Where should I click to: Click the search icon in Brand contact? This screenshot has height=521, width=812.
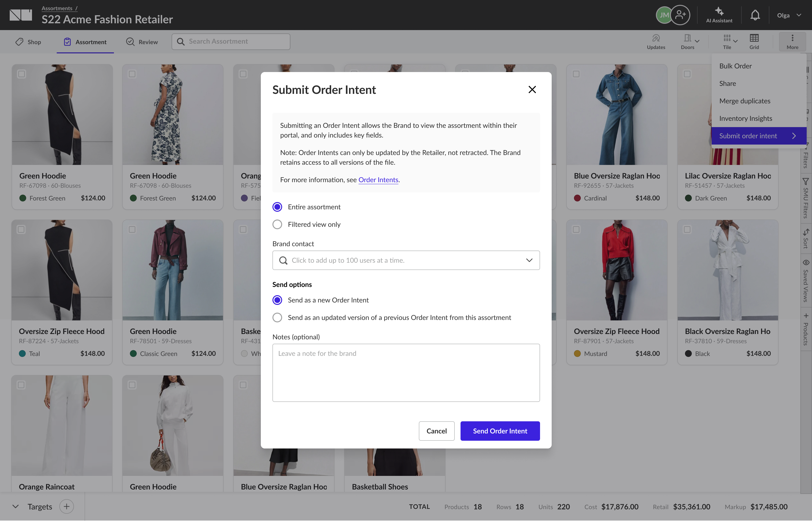283,260
